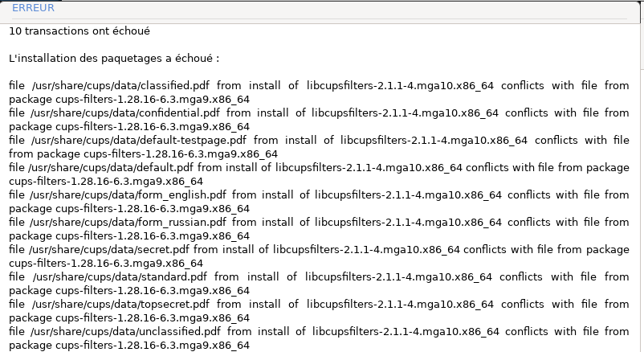644x352 pixels.
Task: Click the '10 transactions ont échoué' message
Action: pyautogui.click(x=79, y=31)
